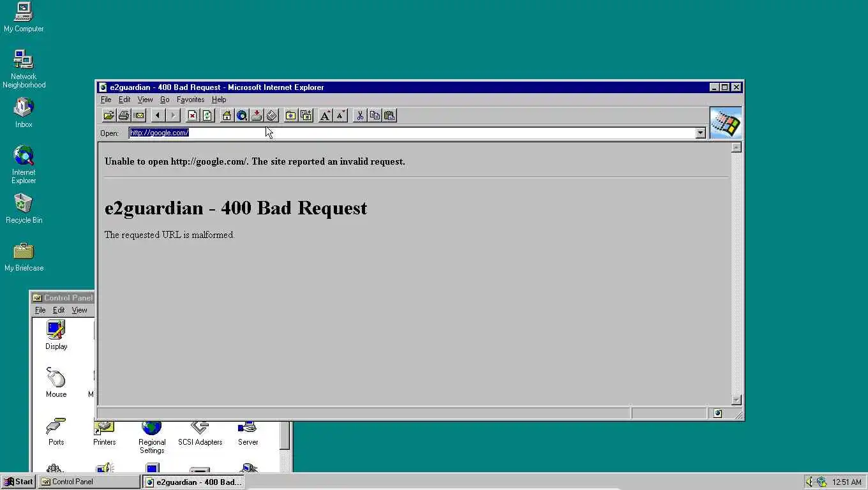Maximize the Internet Explorer window

(x=725, y=87)
